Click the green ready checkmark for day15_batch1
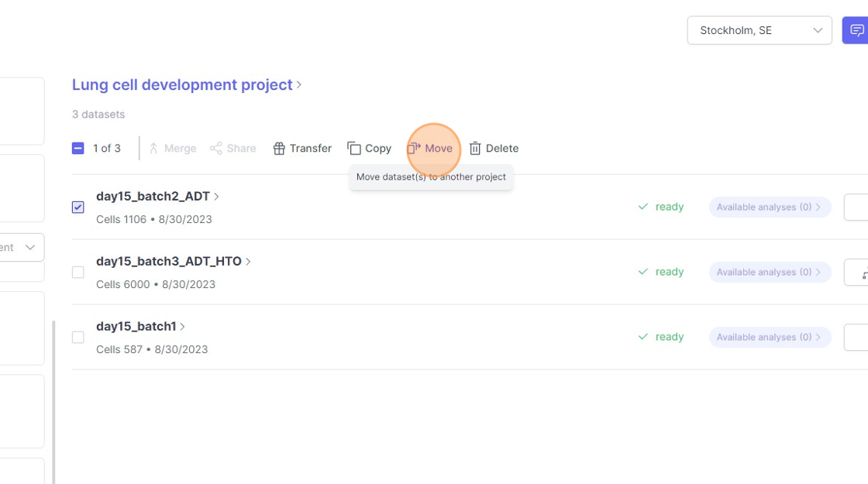The width and height of the screenshot is (868, 484). 643,337
